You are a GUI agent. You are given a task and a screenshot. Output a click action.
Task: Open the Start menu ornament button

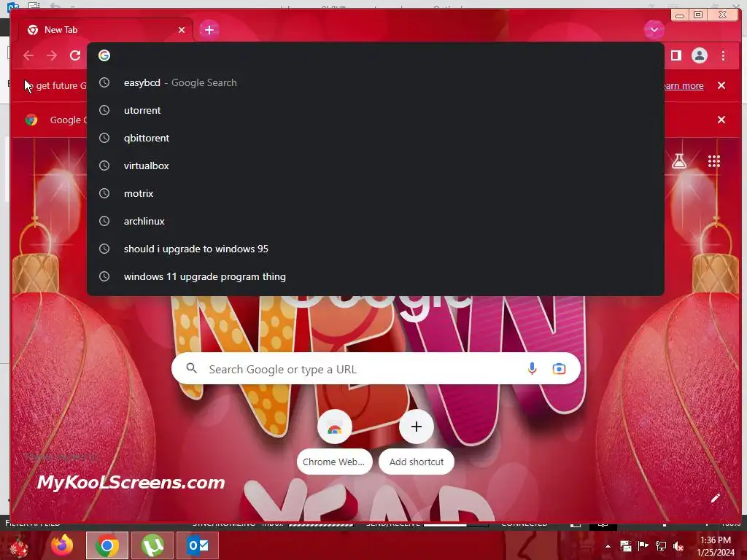19,547
